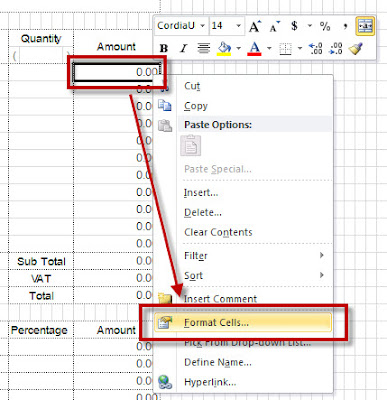Select the Total label cell
387x400 pixels.
pos(41,296)
